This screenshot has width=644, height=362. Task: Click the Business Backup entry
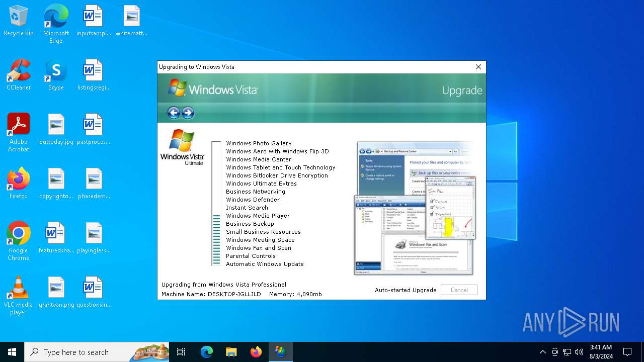[250, 224]
